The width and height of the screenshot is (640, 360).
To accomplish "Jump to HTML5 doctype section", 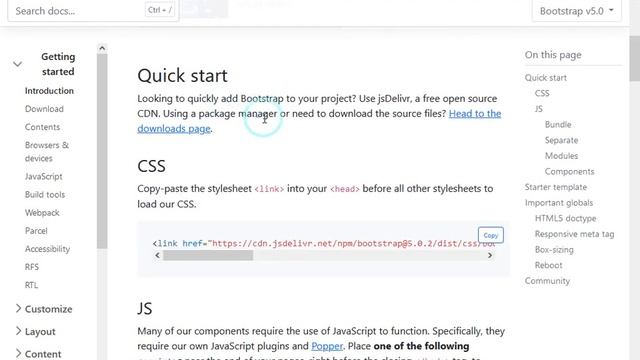I will [x=565, y=218].
